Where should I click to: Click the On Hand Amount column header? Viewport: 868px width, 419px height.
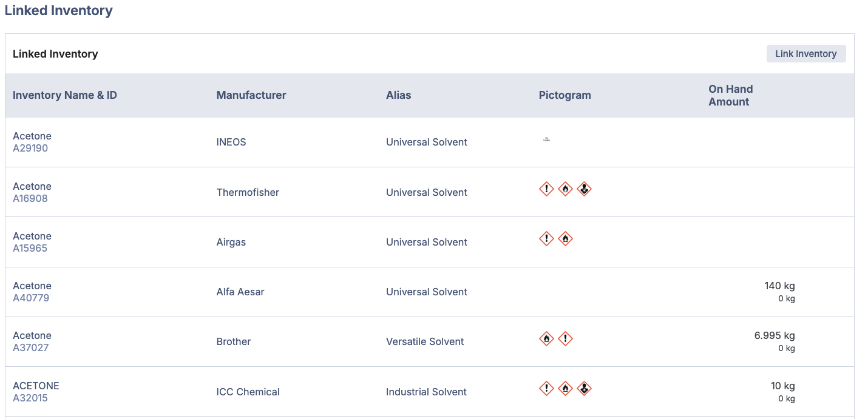point(730,95)
